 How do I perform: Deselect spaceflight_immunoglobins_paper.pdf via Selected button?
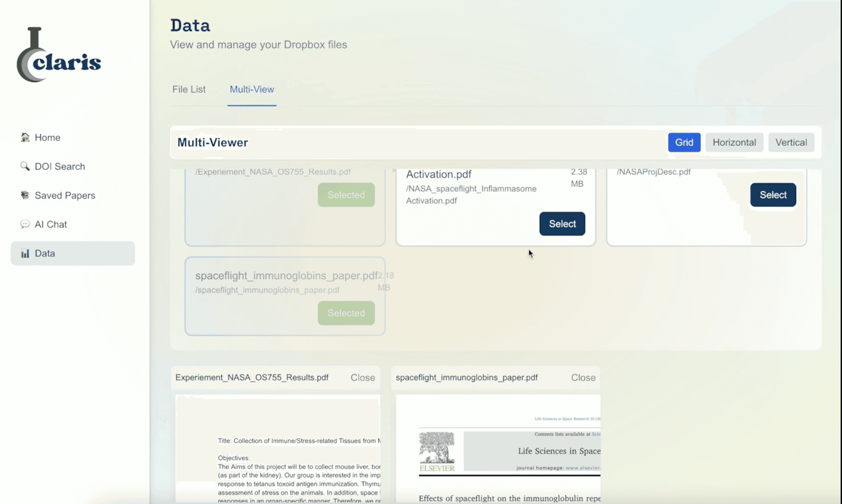click(346, 313)
